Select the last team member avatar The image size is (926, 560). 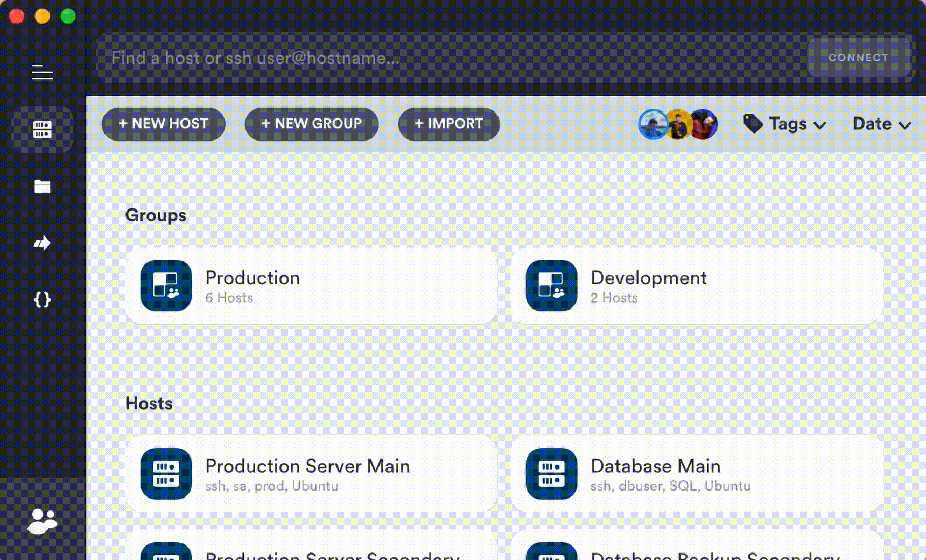pos(705,124)
